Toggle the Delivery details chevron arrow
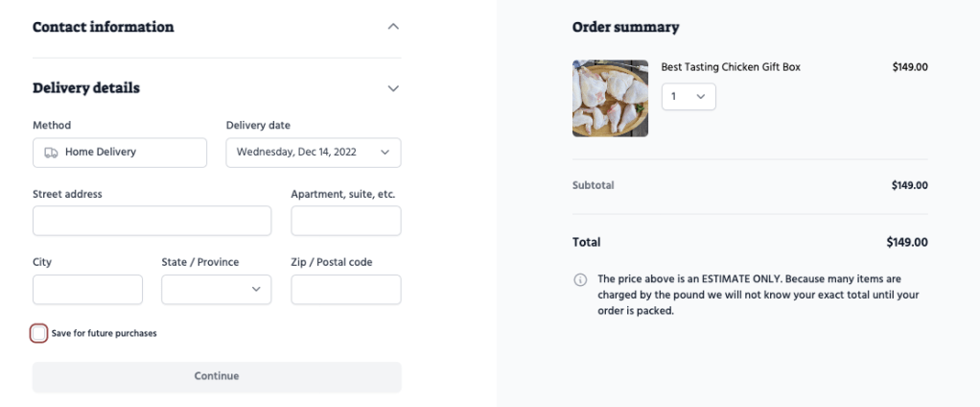 tap(392, 88)
